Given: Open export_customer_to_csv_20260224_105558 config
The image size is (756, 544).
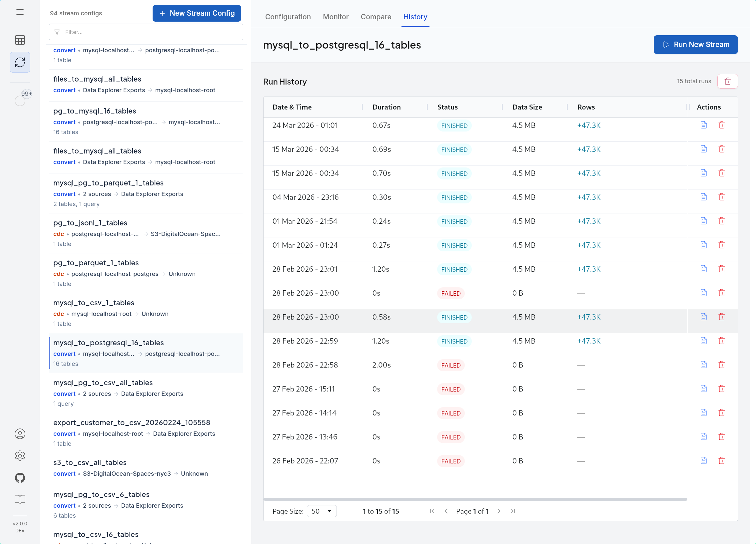Looking at the screenshot, I should tap(146, 433).
